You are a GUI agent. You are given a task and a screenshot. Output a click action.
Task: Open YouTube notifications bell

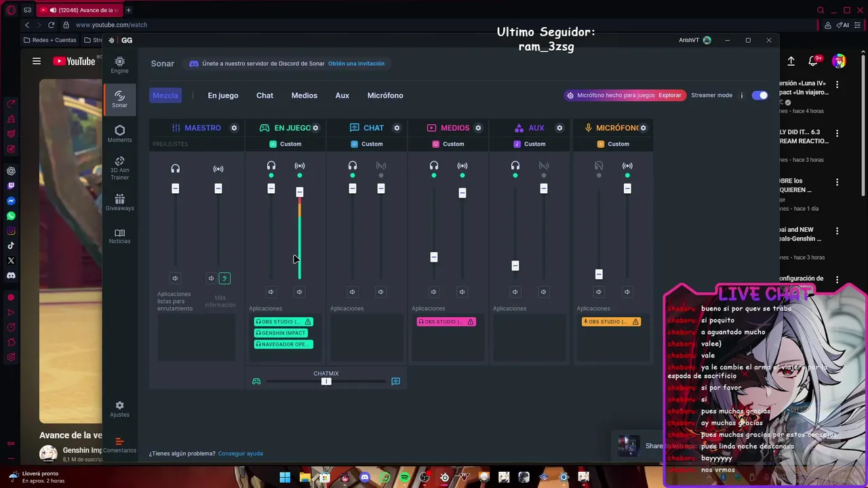[814, 61]
